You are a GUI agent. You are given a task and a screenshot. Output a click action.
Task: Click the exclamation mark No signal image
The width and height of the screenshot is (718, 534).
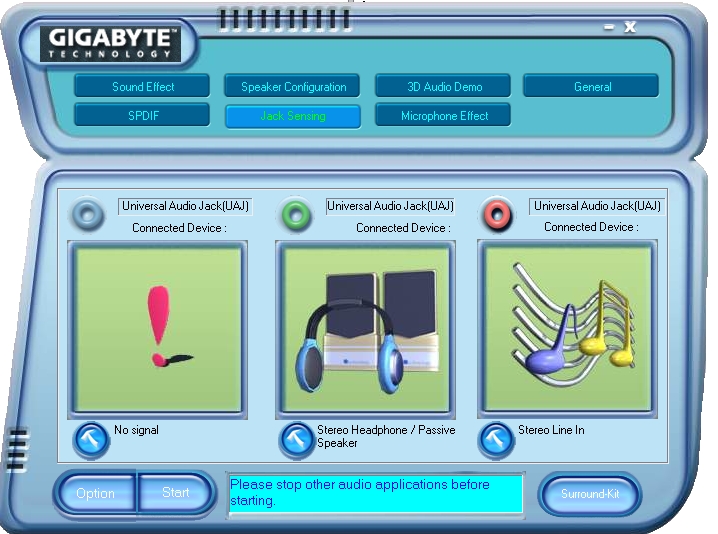(x=158, y=329)
